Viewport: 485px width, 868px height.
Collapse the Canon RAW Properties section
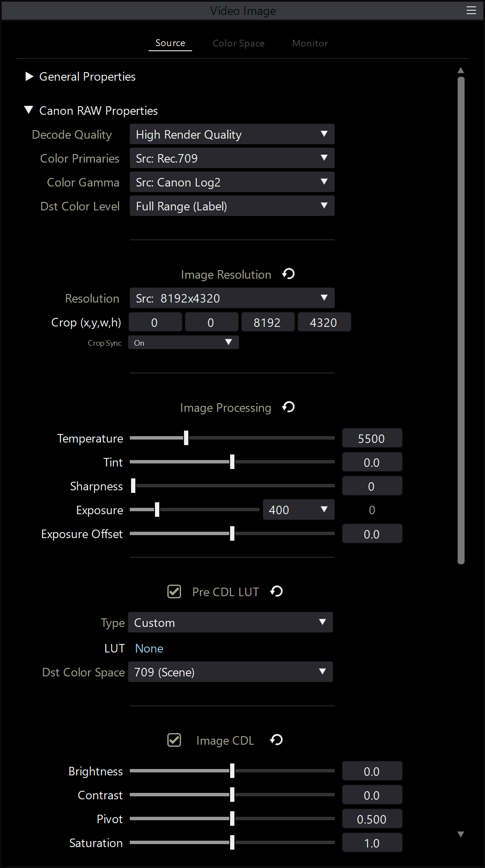tap(29, 110)
